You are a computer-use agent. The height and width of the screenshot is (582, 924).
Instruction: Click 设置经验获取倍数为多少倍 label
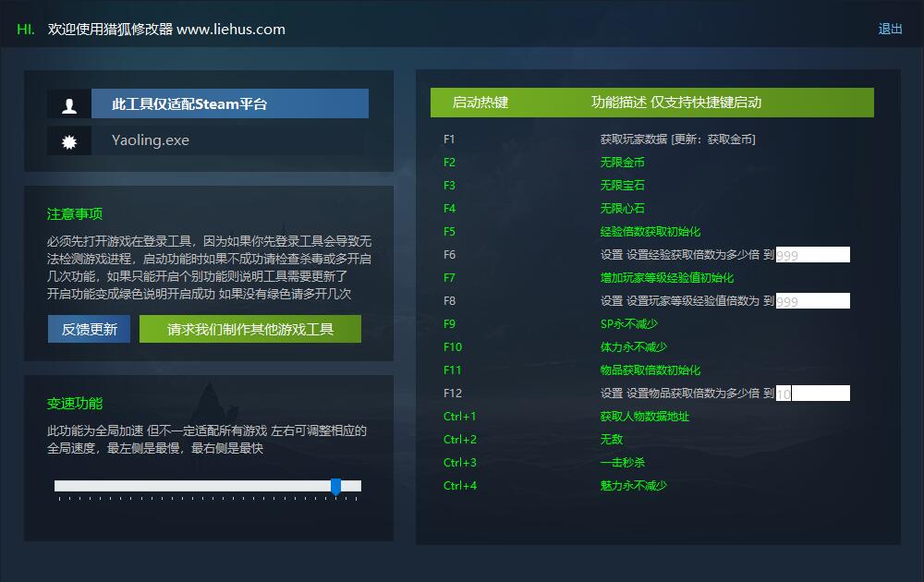692,254
